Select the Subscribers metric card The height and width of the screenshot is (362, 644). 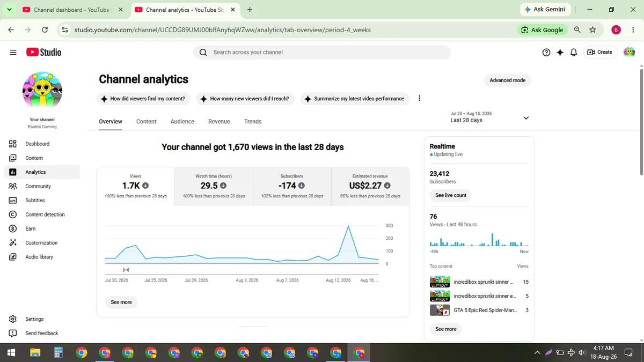coord(292,186)
